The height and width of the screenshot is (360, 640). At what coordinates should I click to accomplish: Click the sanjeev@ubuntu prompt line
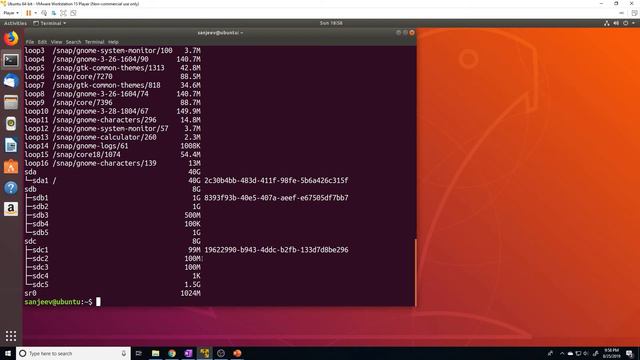62,302
